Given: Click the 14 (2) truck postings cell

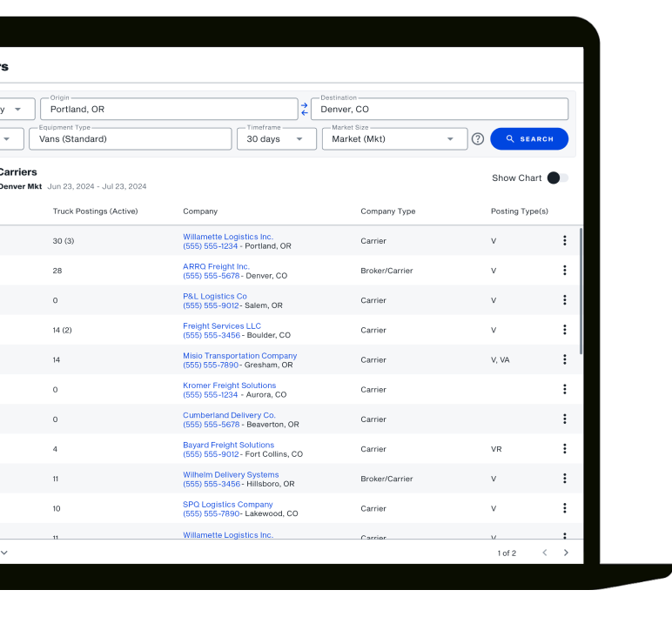Looking at the screenshot, I should pos(62,330).
